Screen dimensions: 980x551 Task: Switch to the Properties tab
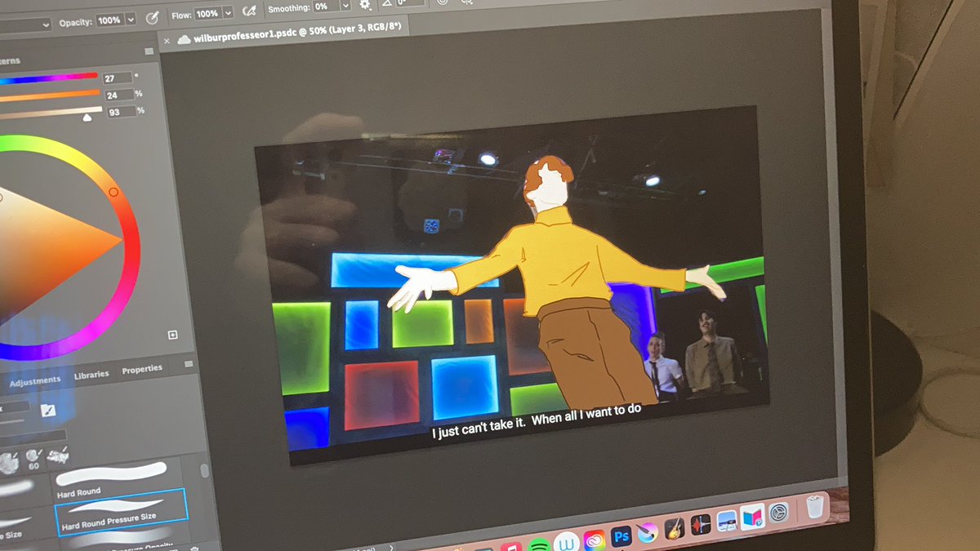[142, 370]
